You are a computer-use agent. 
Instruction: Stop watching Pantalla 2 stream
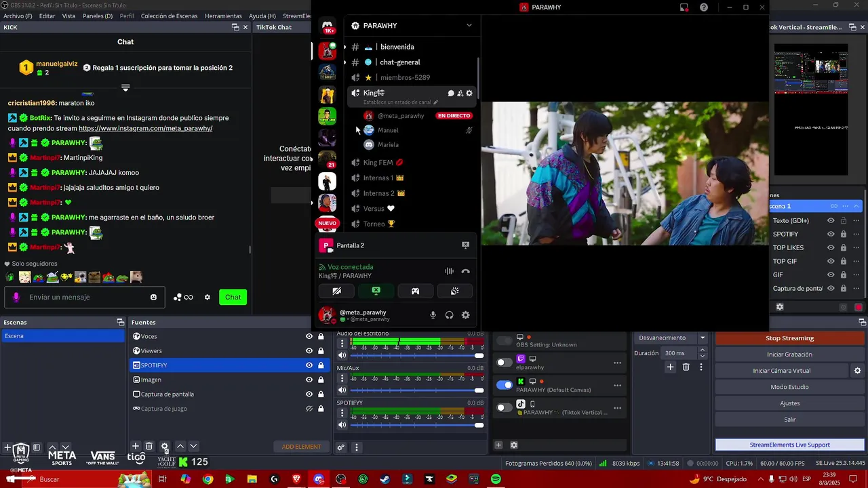click(x=465, y=245)
